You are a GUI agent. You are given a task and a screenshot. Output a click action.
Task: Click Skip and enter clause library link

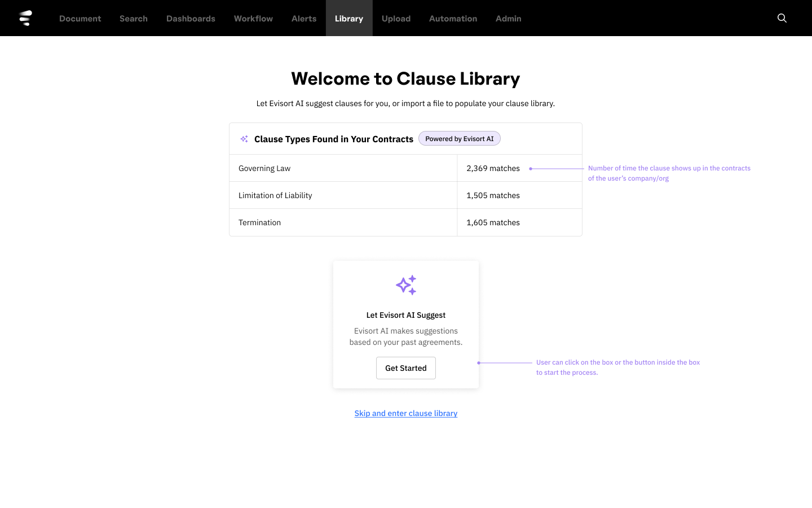point(406,413)
